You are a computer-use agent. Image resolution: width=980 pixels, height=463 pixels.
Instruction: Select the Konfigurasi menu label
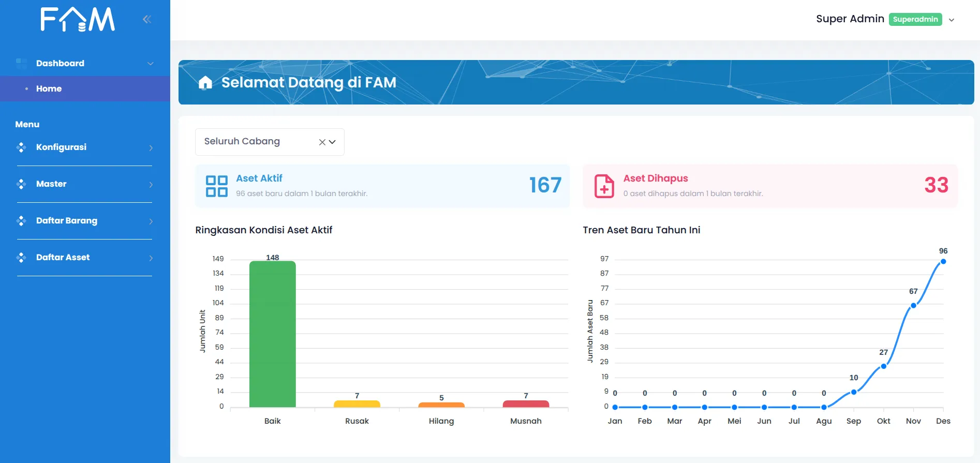(61, 147)
